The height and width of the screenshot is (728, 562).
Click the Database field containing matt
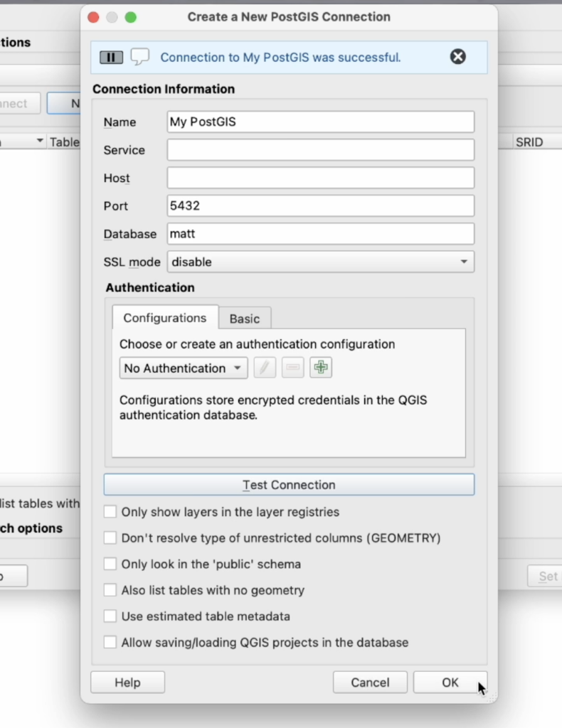pyautogui.click(x=320, y=233)
